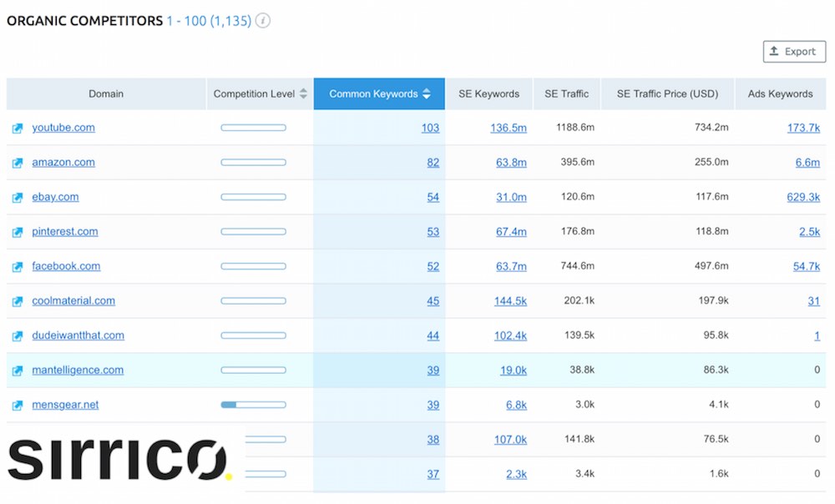Open the mantelligence.com domain link
The image size is (835, 504).
pos(78,370)
